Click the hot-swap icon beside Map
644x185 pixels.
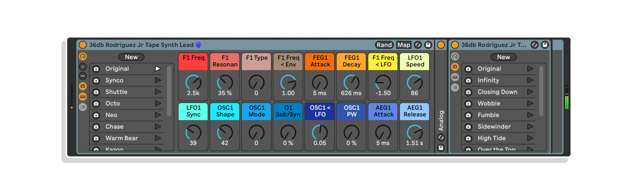click(x=418, y=45)
